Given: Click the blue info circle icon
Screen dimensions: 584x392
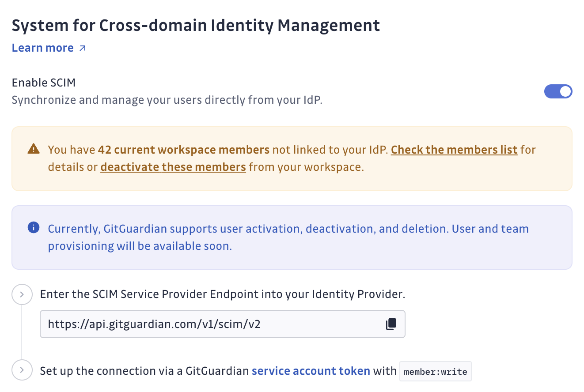Looking at the screenshot, I should click(x=33, y=228).
